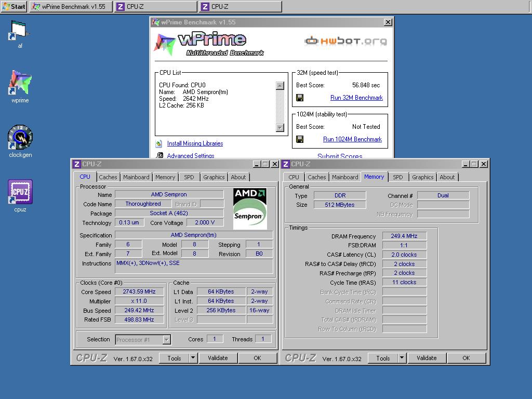This screenshot has height=399, width=532.
Task: Click memory Size value 512 MBytes
Action: pos(340,205)
